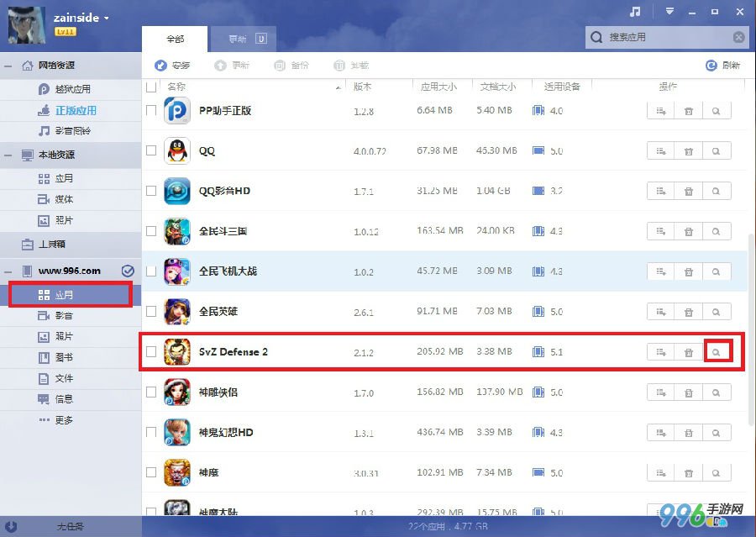Select 媒体 under 本地资源
This screenshot has width=756, height=537.
click(x=71, y=199)
